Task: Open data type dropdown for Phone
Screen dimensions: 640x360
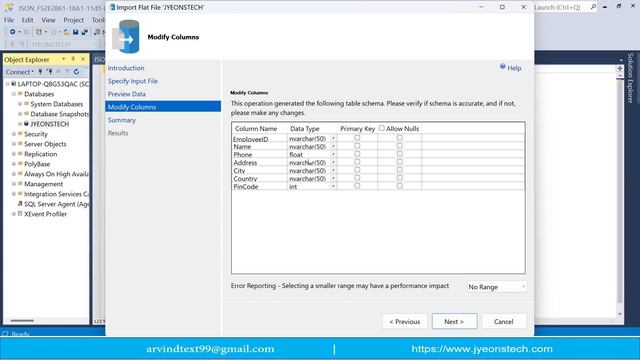Action: (333, 155)
